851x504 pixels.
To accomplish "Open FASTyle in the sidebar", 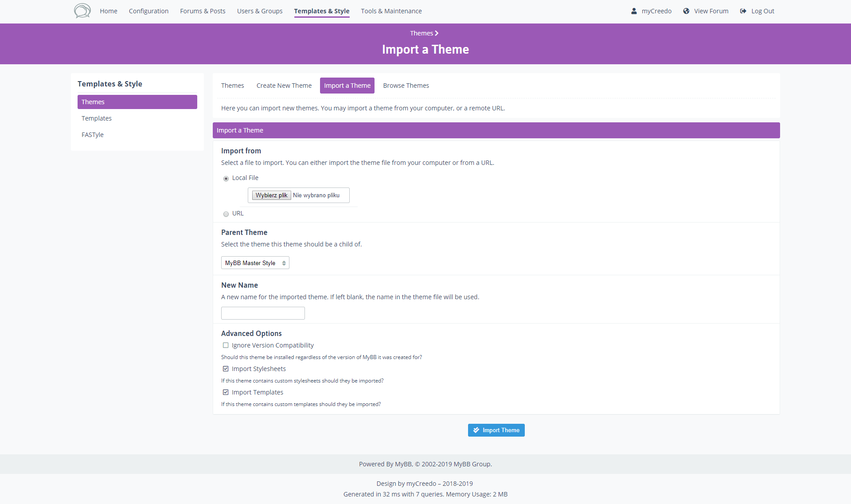I will click(93, 135).
